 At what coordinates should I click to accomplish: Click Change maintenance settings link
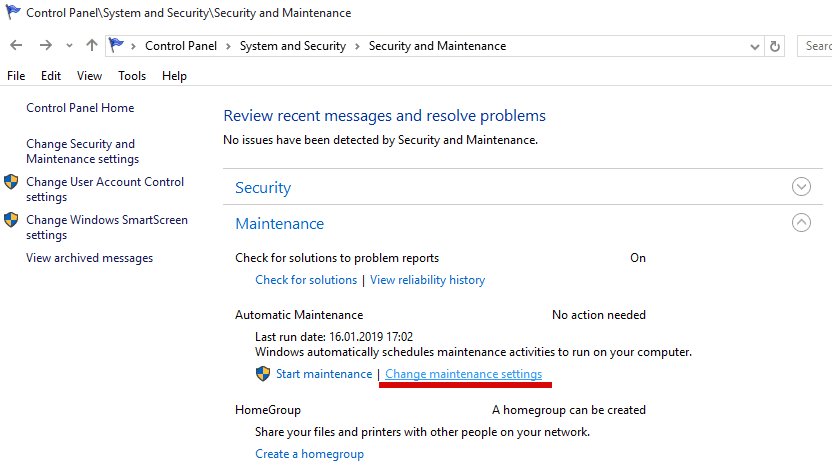pos(464,374)
